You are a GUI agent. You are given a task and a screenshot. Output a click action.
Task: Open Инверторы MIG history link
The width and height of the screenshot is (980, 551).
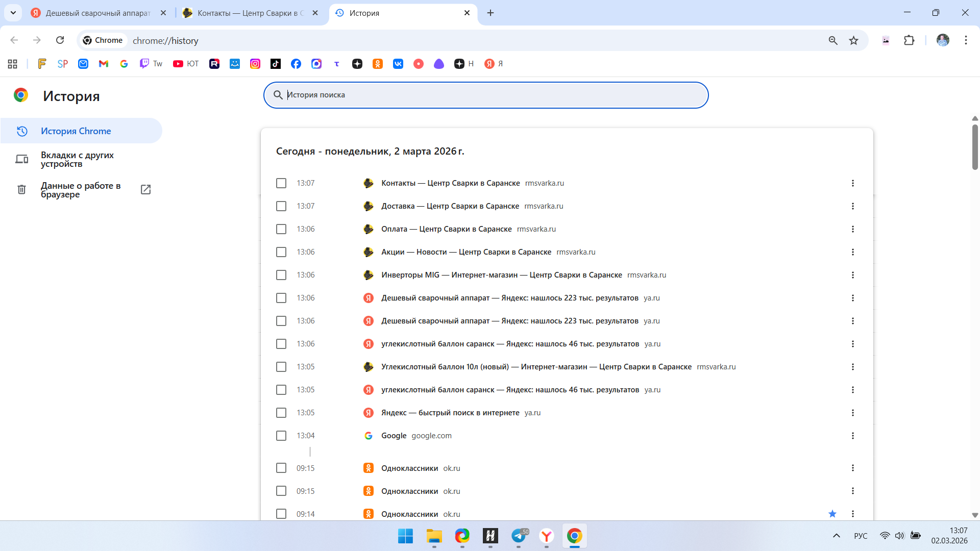pyautogui.click(x=501, y=275)
